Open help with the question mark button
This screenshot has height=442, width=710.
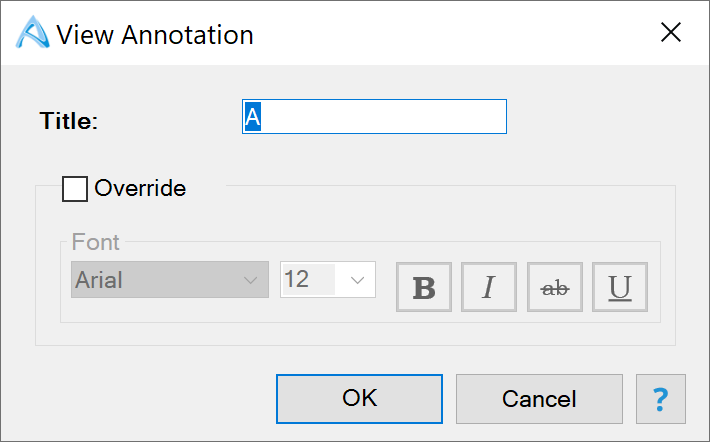coord(660,399)
